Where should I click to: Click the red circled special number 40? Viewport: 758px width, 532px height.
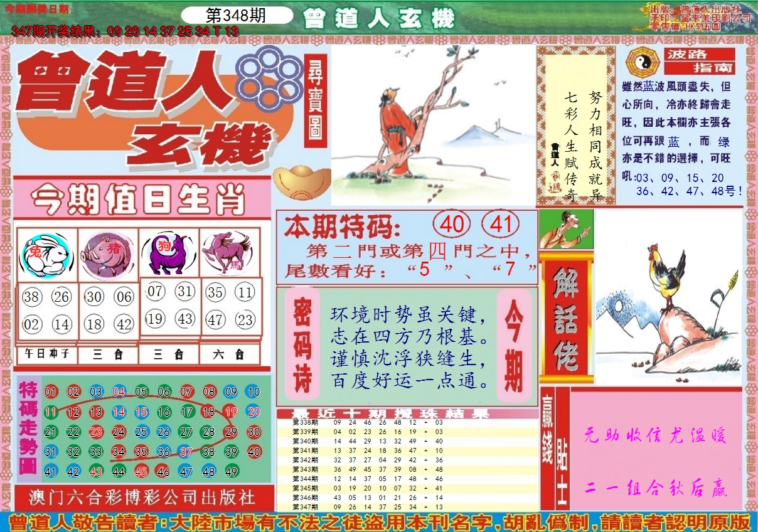[x=452, y=225]
